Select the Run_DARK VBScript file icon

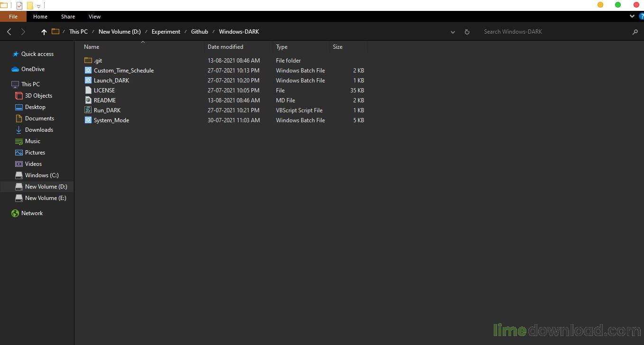click(88, 110)
